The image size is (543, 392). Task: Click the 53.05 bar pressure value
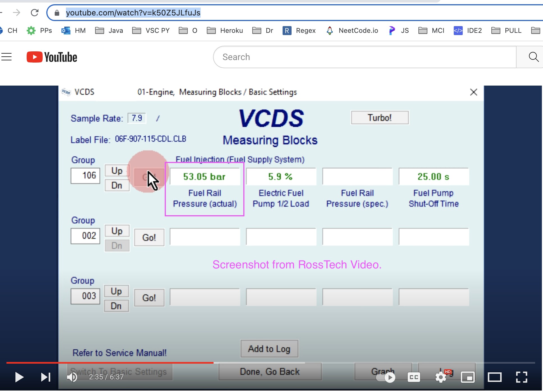[205, 176]
